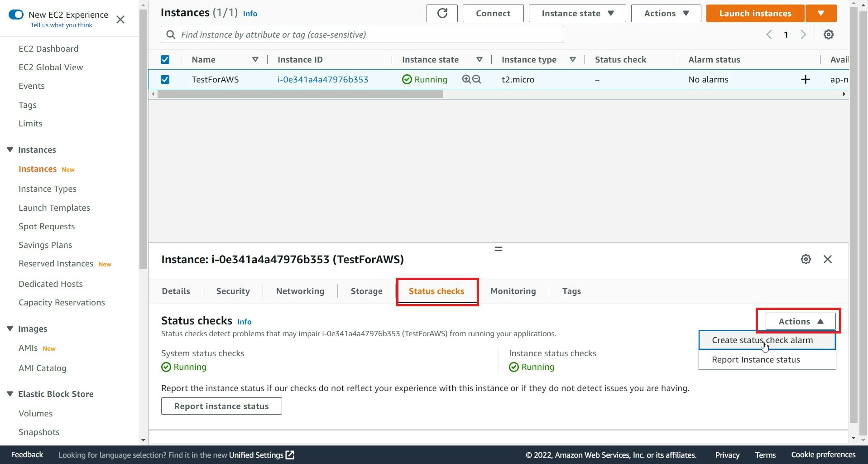The height and width of the screenshot is (464, 868).
Task: Disable the New EC2 Experience toggle
Action: click(x=16, y=14)
